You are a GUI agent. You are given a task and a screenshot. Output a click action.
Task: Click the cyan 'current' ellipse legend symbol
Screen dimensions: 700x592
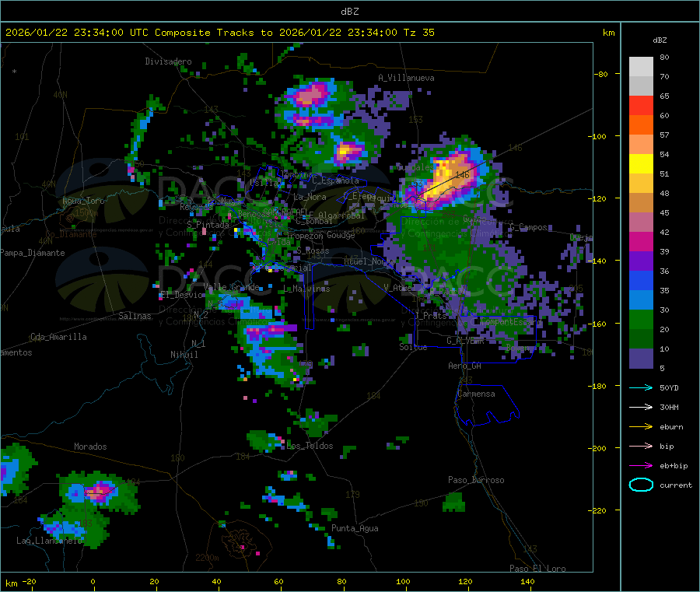[x=641, y=485]
